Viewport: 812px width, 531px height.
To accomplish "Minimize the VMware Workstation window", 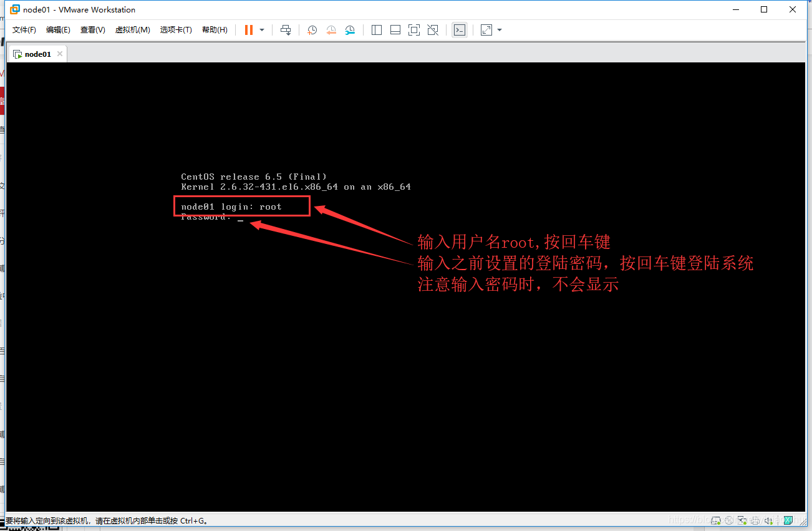I will click(x=735, y=9).
